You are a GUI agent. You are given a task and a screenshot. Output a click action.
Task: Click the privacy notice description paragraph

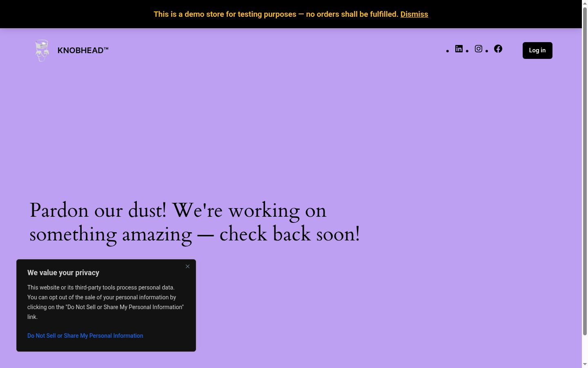point(106,302)
